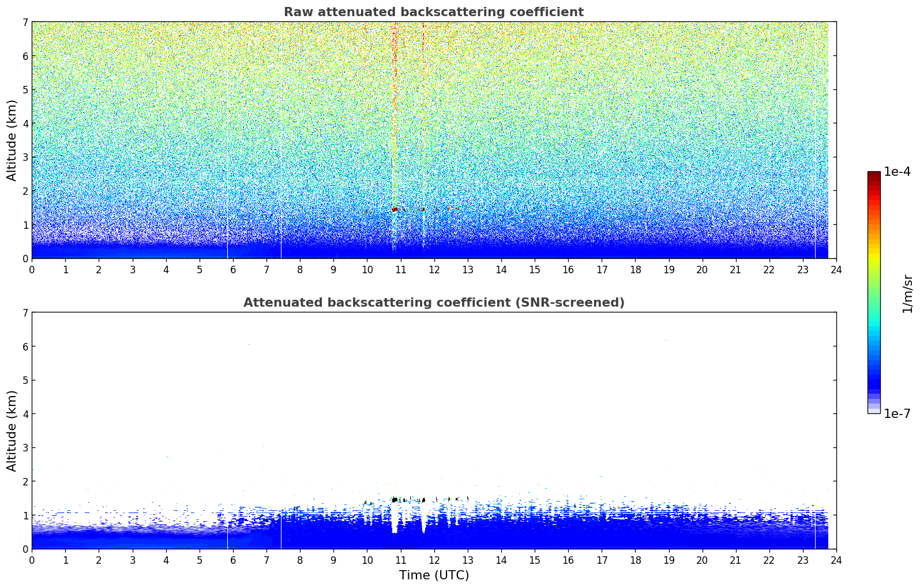920x588 pixels.
Task: Click the "4" altitude tick of the top plot
Action: pos(25,123)
